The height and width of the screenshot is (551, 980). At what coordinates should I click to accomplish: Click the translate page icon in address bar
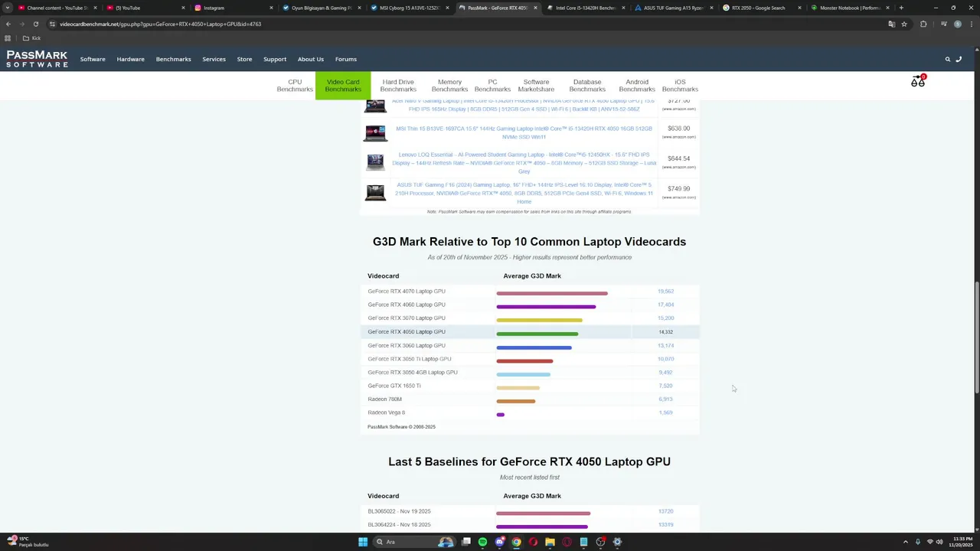coord(891,24)
